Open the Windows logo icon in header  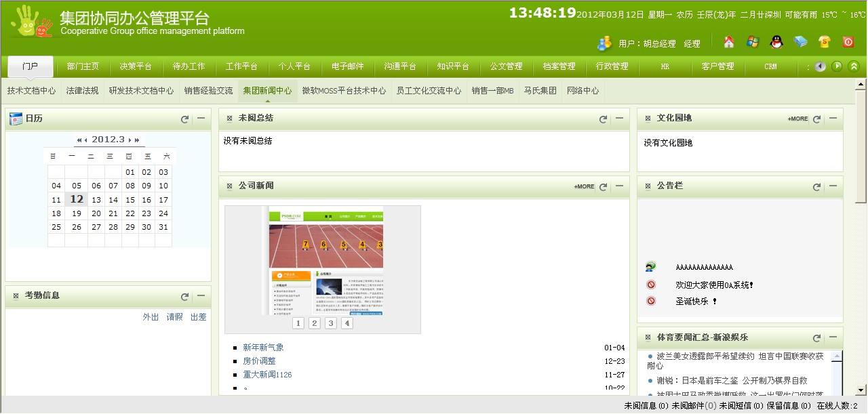tap(753, 42)
